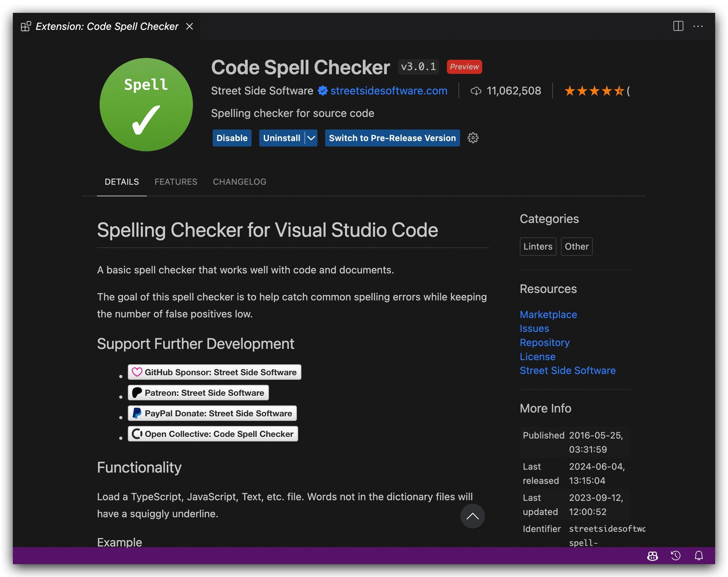Close the Extension: Code Spell Checker tab

tap(190, 26)
